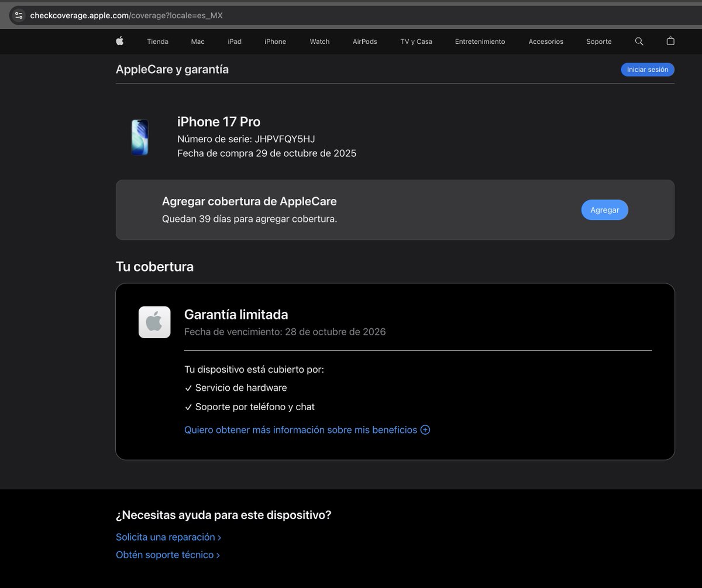The width and height of the screenshot is (702, 588).
Task: Open the shopping bag icon
Action: tap(670, 41)
